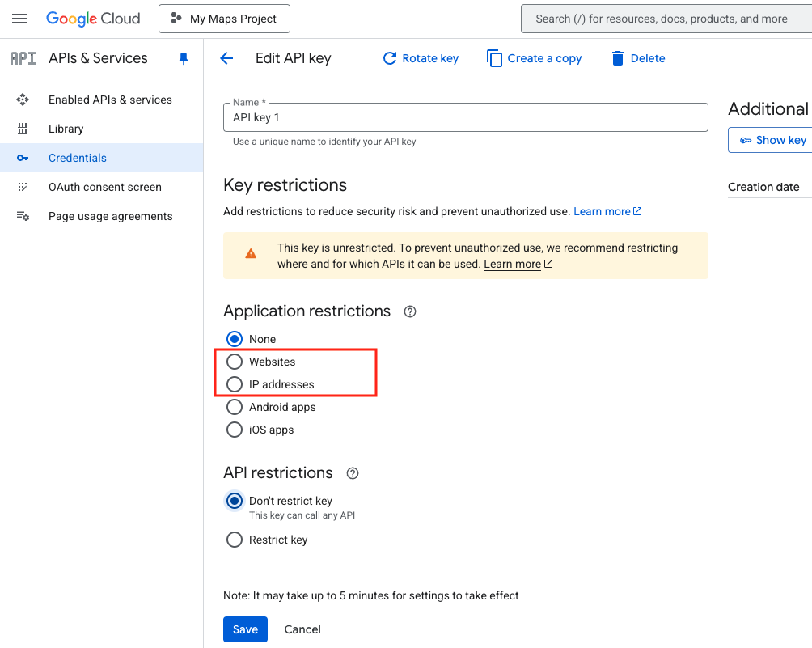812x648 pixels.
Task: Open help icon for API restrictions
Action: [352, 473]
